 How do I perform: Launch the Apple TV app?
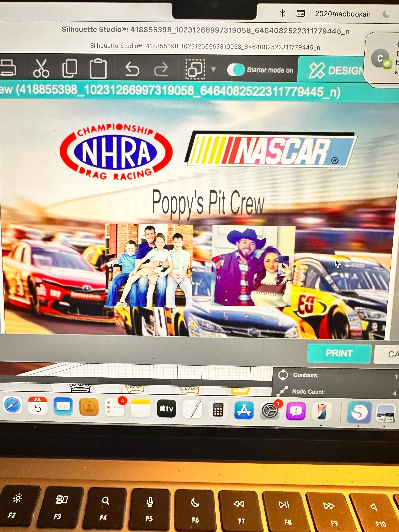click(x=166, y=408)
